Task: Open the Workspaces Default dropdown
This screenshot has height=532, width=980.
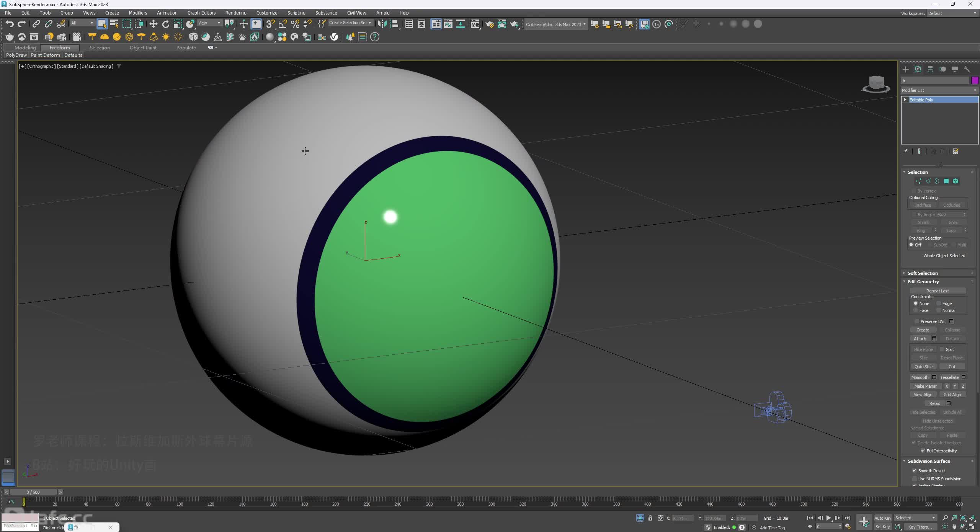Action: 952,13
